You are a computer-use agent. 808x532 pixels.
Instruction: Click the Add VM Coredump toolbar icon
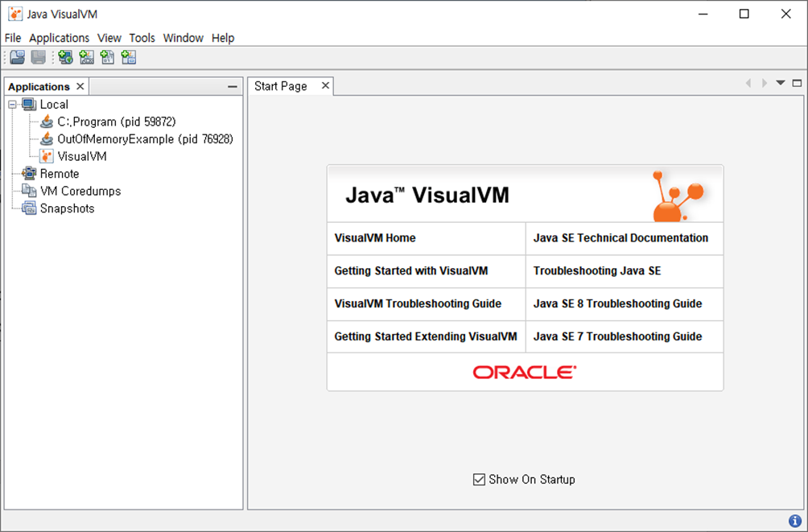107,57
